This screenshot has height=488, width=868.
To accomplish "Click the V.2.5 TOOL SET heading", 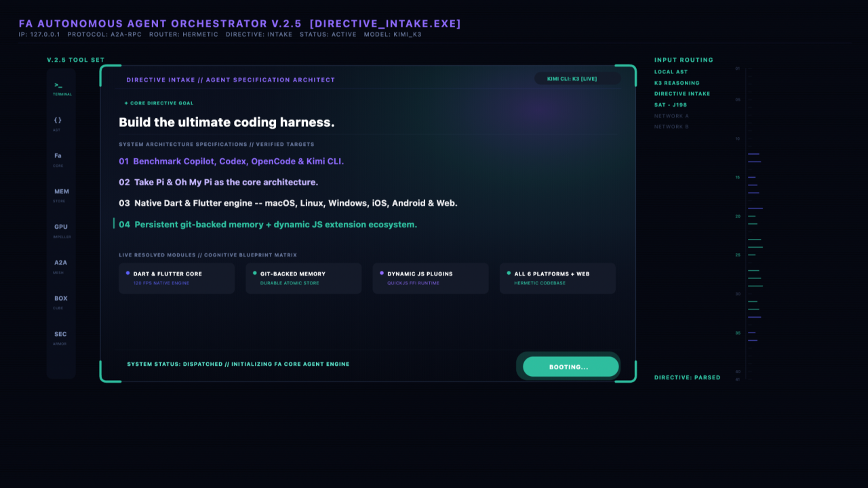I will pos(76,60).
